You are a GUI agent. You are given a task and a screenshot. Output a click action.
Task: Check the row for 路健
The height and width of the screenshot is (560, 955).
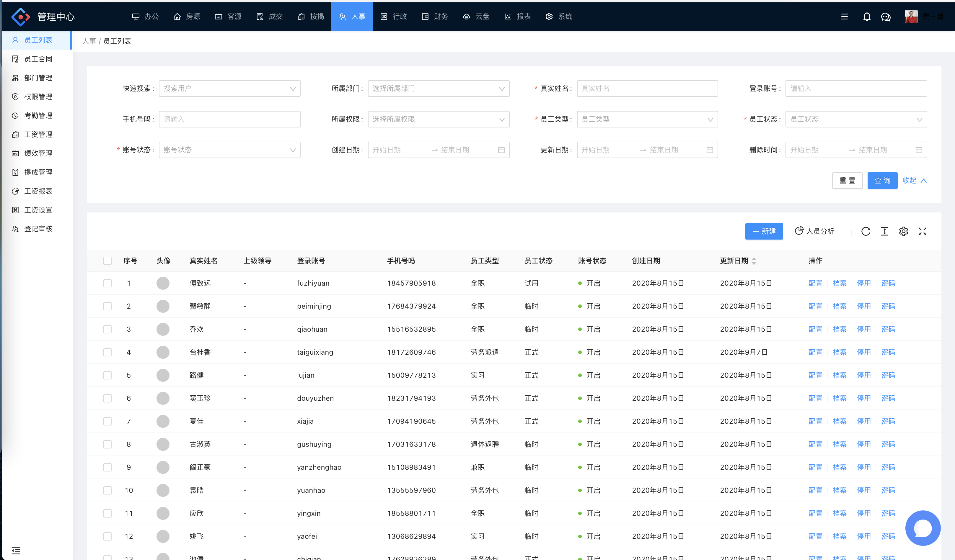tap(107, 375)
